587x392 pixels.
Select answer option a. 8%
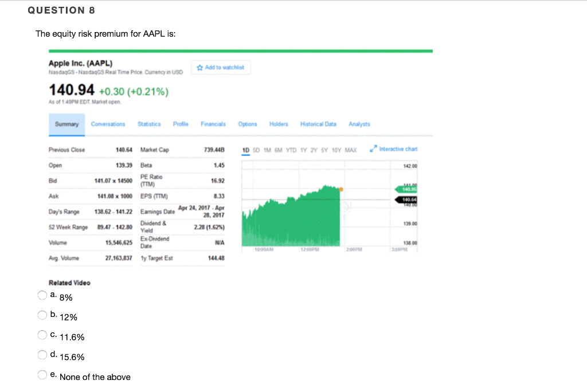click(x=42, y=295)
